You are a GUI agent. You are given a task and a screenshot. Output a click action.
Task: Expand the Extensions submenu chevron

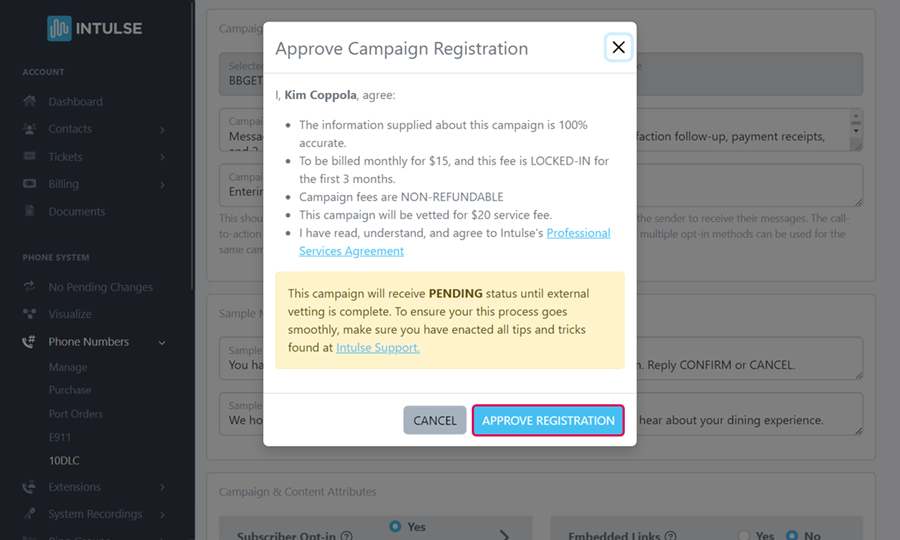[162, 488]
